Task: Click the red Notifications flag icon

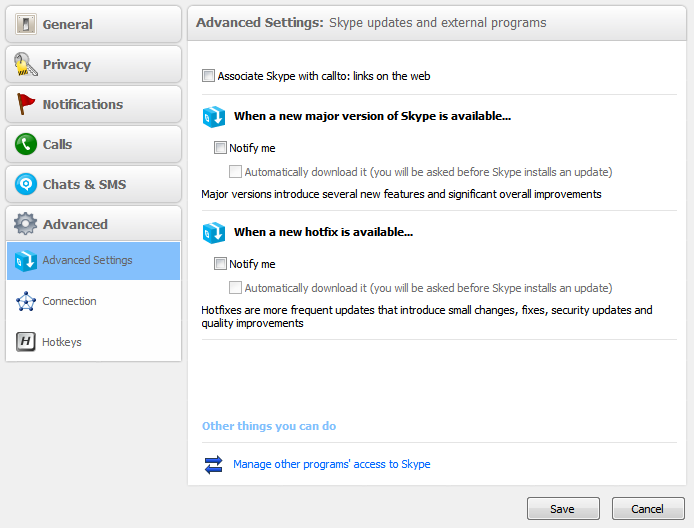Action: point(26,104)
